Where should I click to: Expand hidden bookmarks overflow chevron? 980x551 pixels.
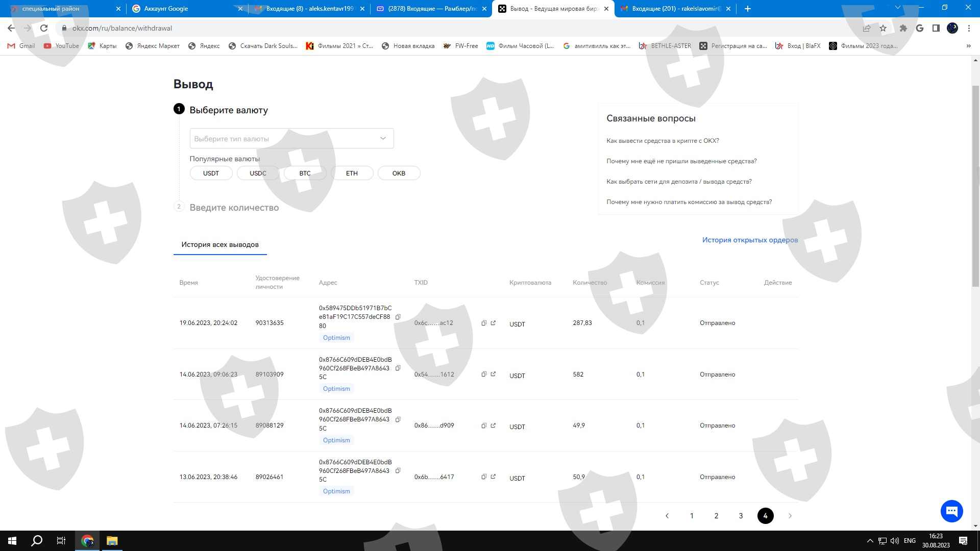point(968,46)
